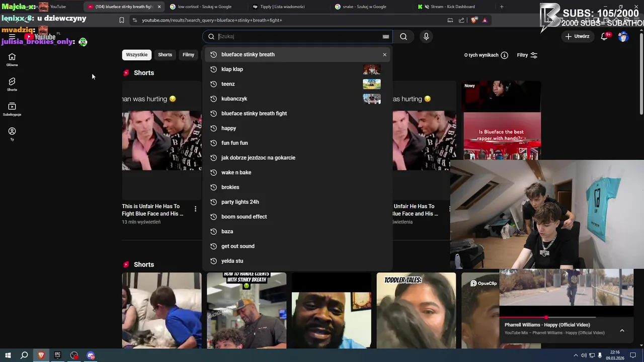Bookmark the page with the bookmark icon

tap(122, 20)
